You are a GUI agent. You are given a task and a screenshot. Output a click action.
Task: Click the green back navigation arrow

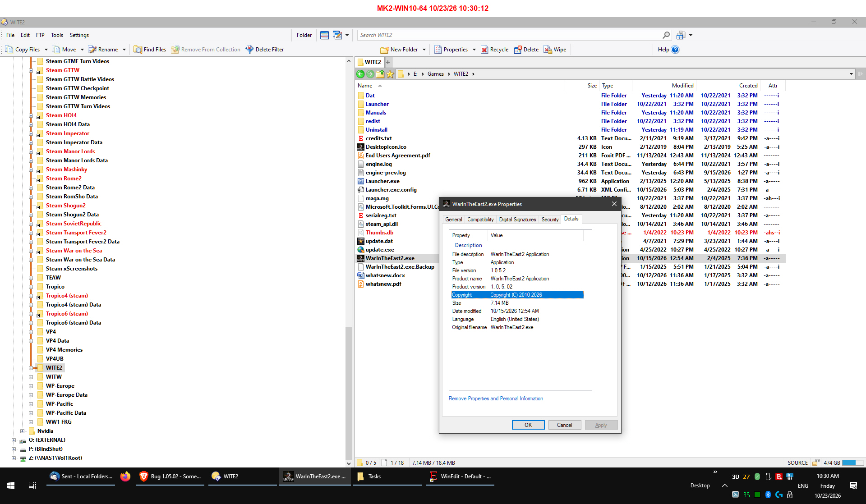[x=360, y=74]
